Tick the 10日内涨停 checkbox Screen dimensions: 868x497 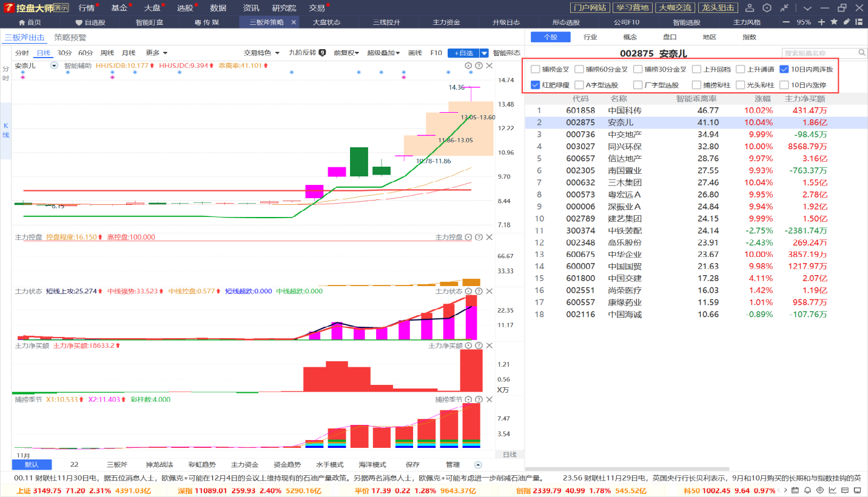(784, 85)
